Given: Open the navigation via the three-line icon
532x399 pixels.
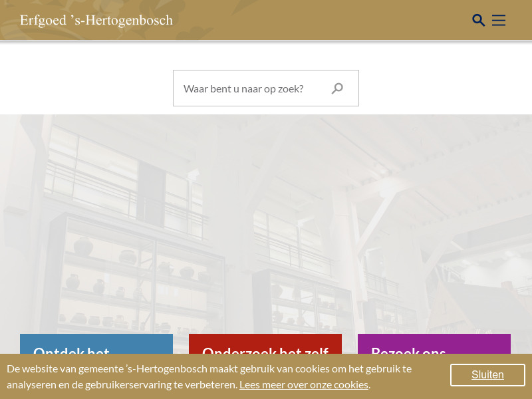Looking at the screenshot, I should click(499, 20).
